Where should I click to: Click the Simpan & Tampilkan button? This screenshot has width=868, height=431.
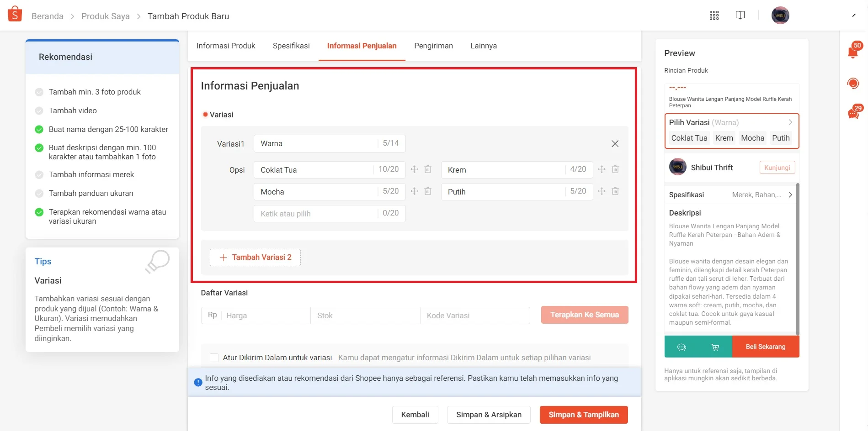(583, 415)
